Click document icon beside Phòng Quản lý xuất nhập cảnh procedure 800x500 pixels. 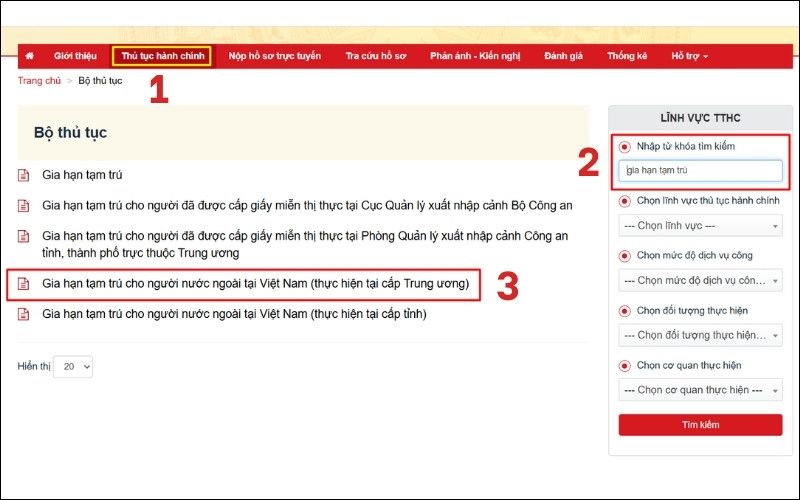pos(24,237)
